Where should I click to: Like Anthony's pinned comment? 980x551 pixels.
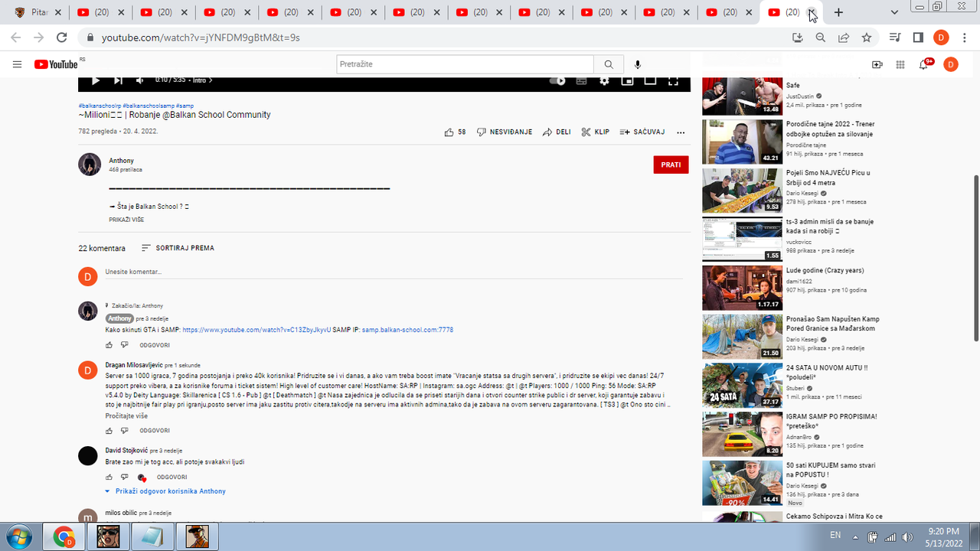pyautogui.click(x=109, y=345)
